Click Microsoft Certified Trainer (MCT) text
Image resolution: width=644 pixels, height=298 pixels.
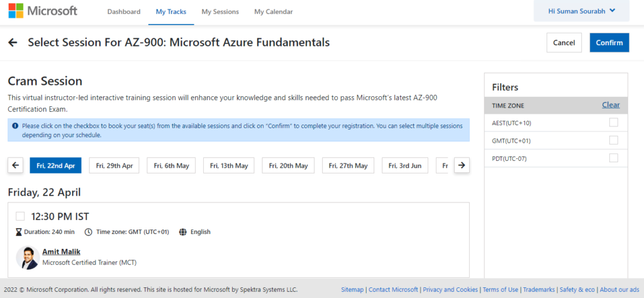pos(89,262)
